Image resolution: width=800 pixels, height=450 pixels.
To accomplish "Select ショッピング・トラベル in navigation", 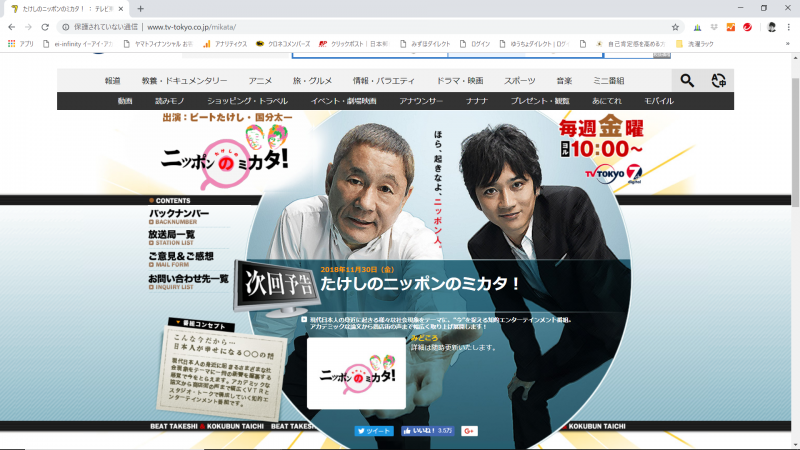I will click(x=247, y=101).
